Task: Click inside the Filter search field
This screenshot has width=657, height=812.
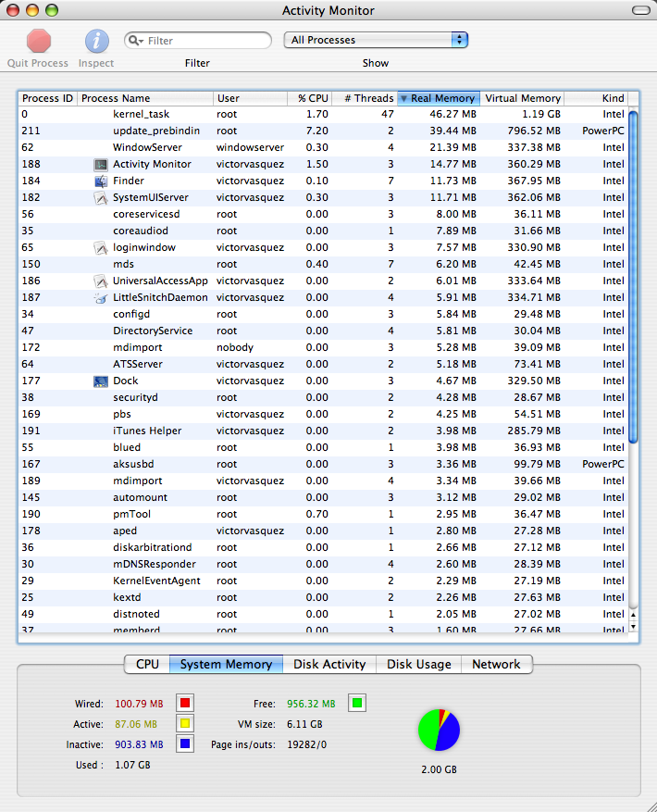Action: tap(198, 41)
